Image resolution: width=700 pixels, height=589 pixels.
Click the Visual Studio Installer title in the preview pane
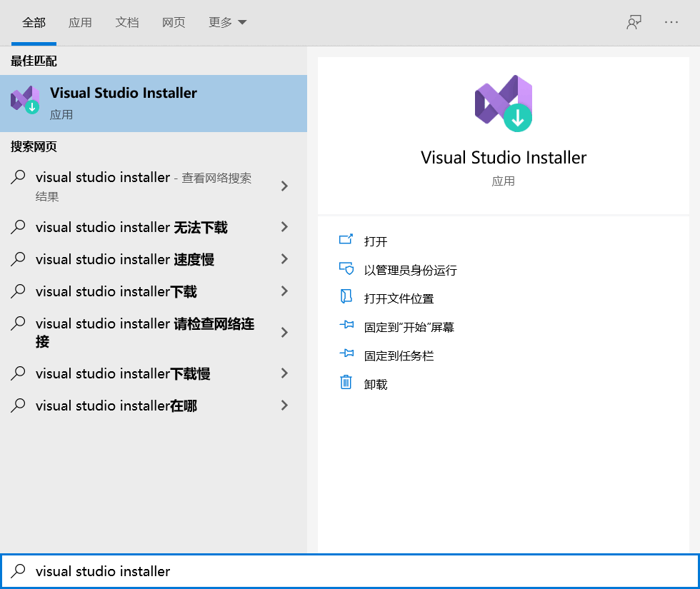coord(504,158)
